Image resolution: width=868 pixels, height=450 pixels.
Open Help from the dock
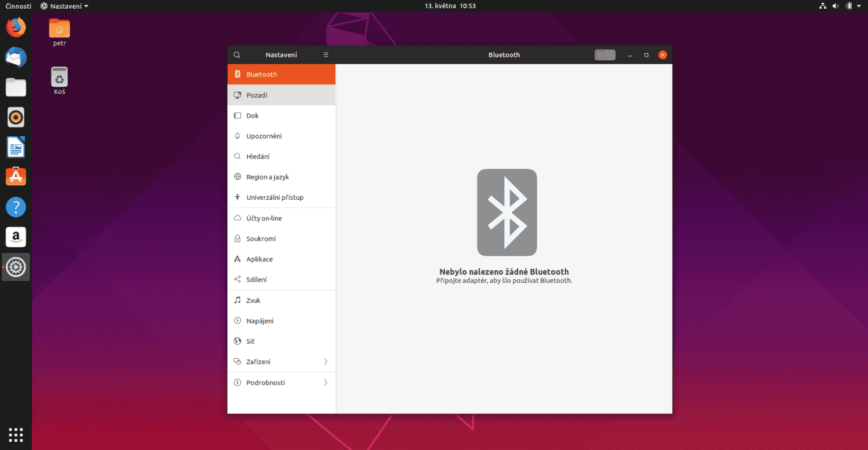pyautogui.click(x=16, y=207)
